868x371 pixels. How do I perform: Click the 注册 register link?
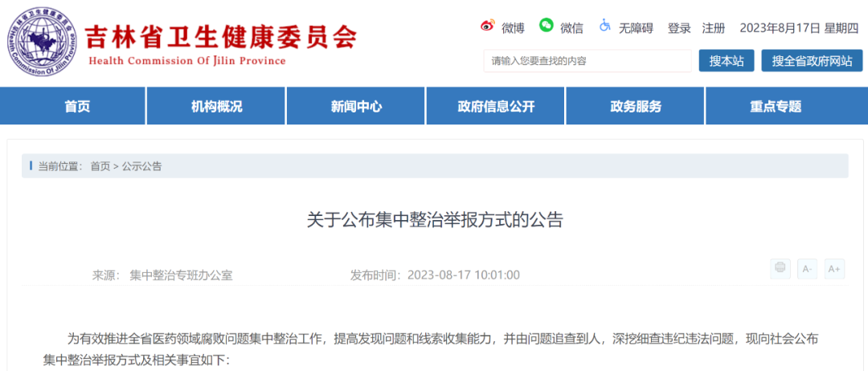pyautogui.click(x=714, y=28)
